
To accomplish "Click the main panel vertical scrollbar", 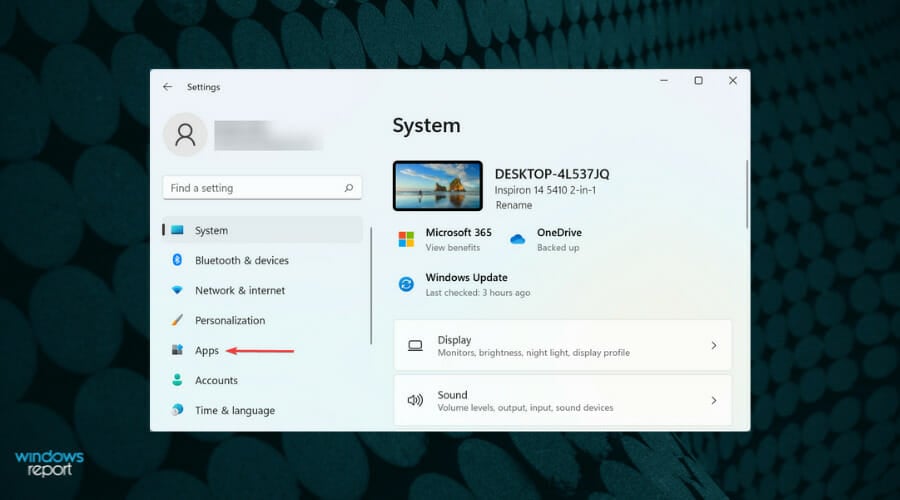I will [747, 194].
